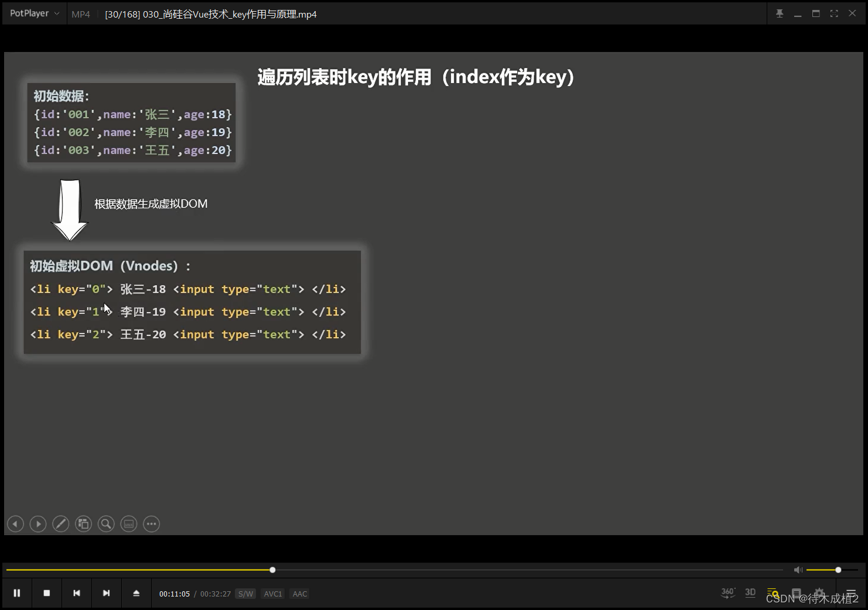Image resolution: width=868 pixels, height=610 pixels.
Task: Click the eject/open file icon
Action: 136,593
